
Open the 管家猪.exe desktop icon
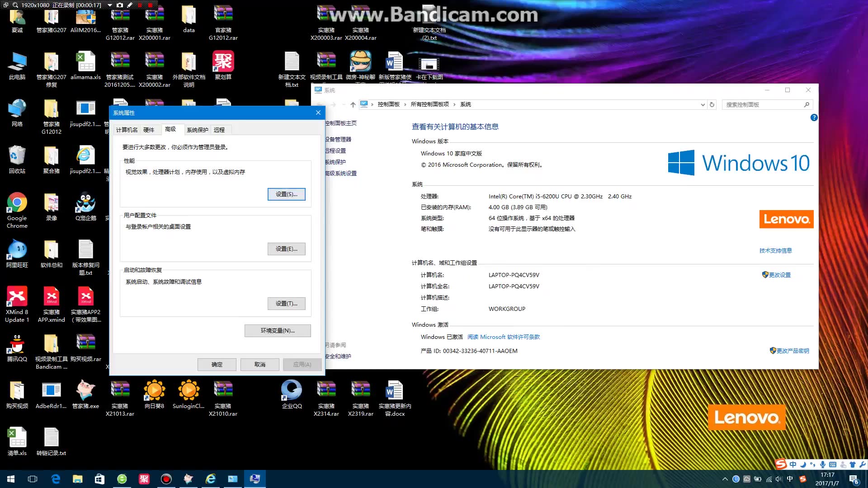click(85, 394)
